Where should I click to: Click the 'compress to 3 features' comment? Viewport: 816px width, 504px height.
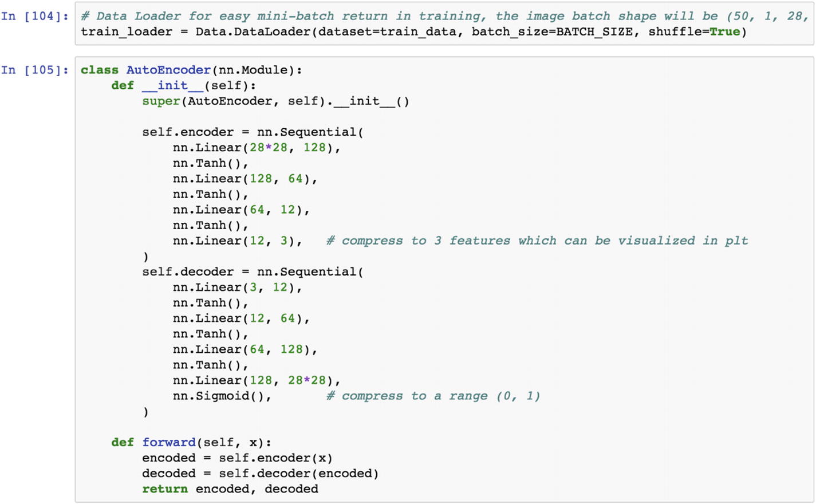pyautogui.click(x=537, y=241)
